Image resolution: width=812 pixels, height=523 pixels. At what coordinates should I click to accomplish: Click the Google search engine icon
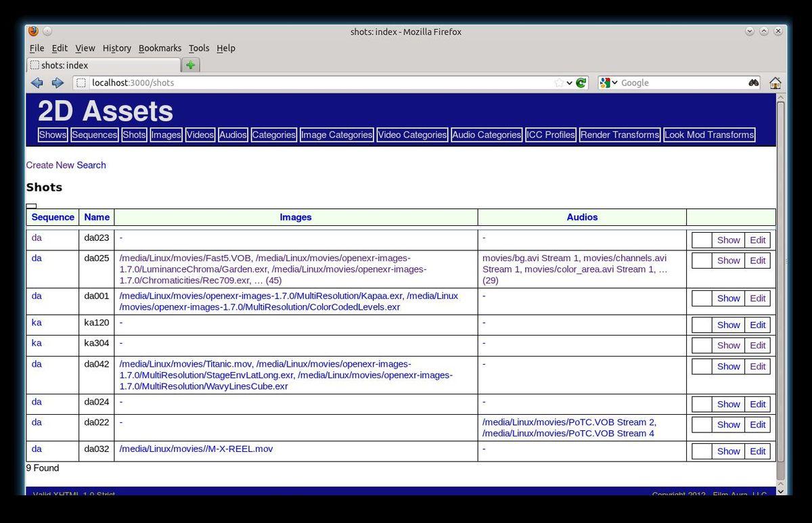[x=605, y=83]
